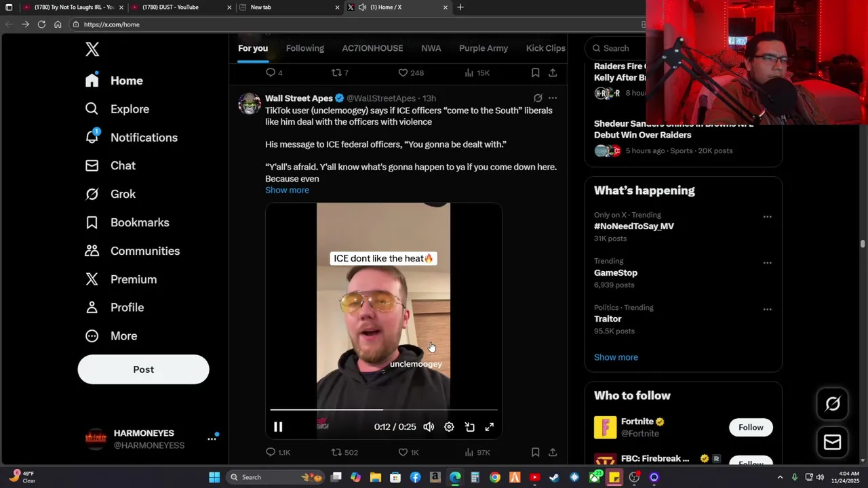Viewport: 868px width, 488px height.
Task: Reload the page in the browser
Action: (x=41, y=24)
